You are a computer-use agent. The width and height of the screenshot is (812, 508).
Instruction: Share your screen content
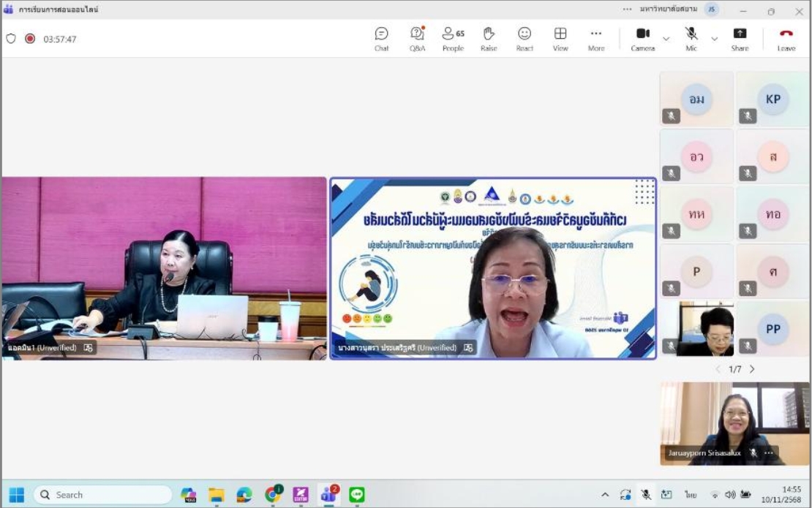tap(740, 38)
